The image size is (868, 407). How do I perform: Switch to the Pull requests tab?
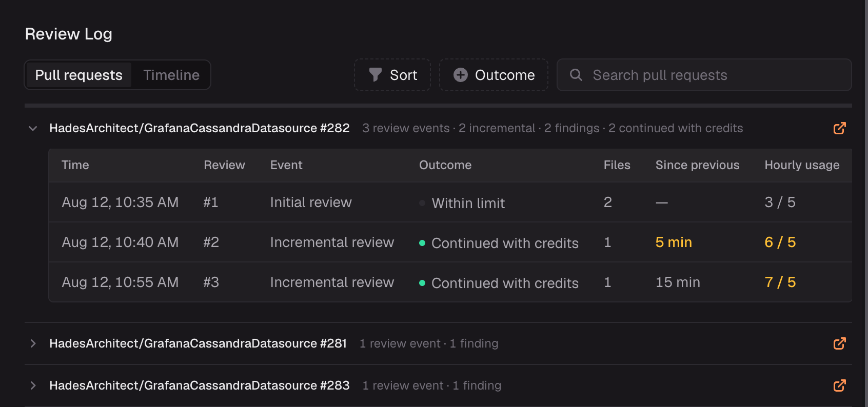coord(79,75)
